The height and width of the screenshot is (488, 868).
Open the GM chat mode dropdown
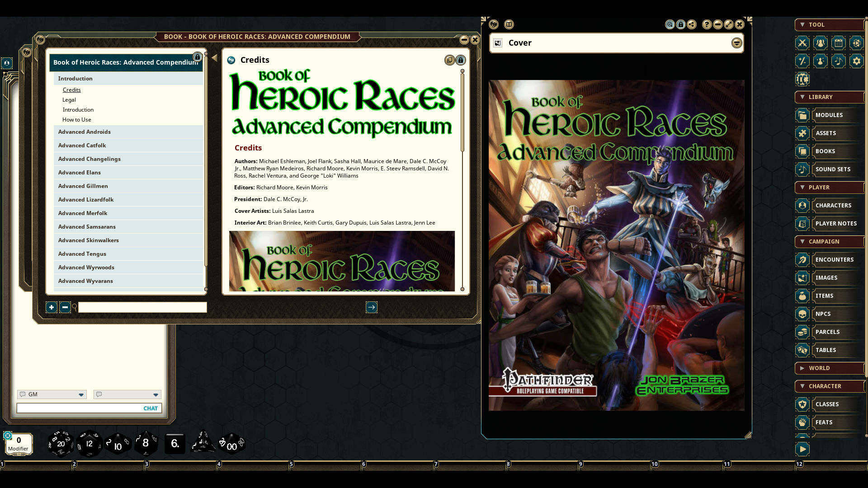point(52,394)
